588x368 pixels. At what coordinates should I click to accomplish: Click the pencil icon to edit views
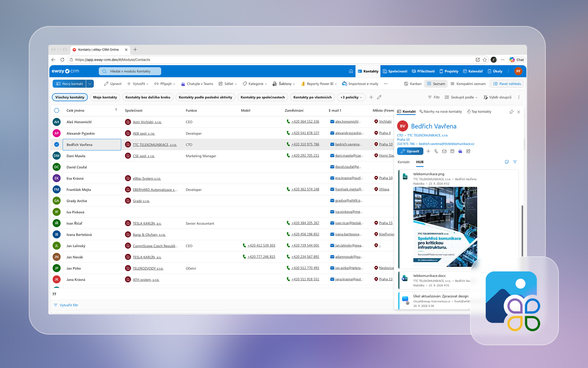[379, 97]
